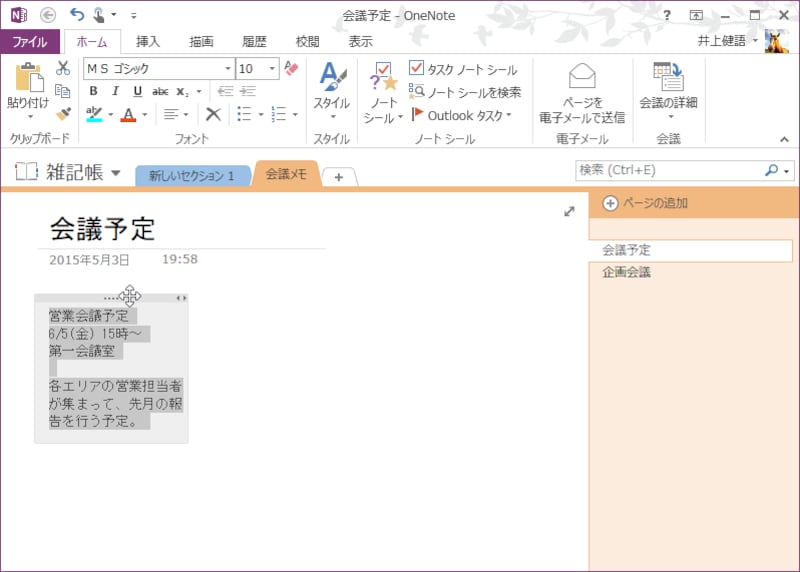Open the ファイル tab
Screen dimensions: 800x572
tap(30, 41)
